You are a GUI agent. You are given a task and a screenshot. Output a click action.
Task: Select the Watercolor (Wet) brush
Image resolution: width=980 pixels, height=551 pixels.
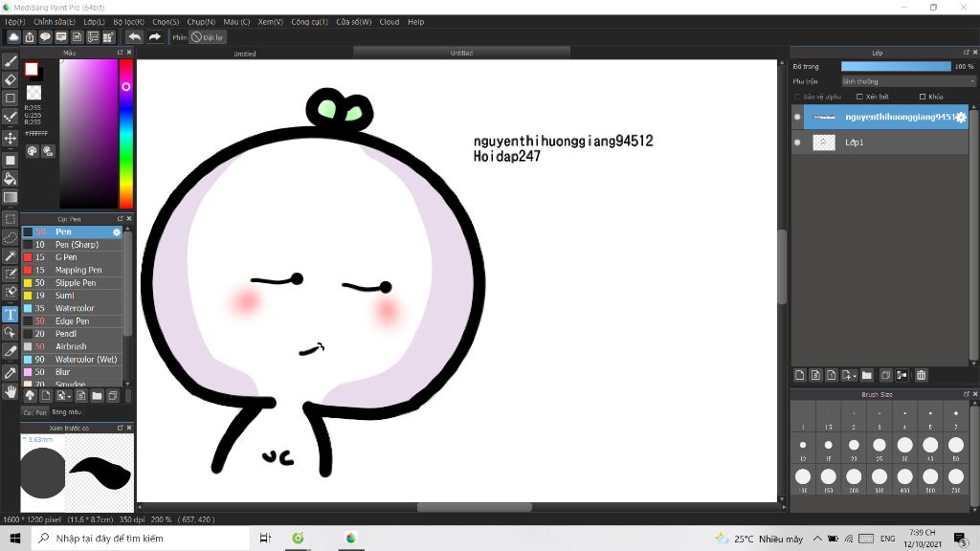[73, 360]
